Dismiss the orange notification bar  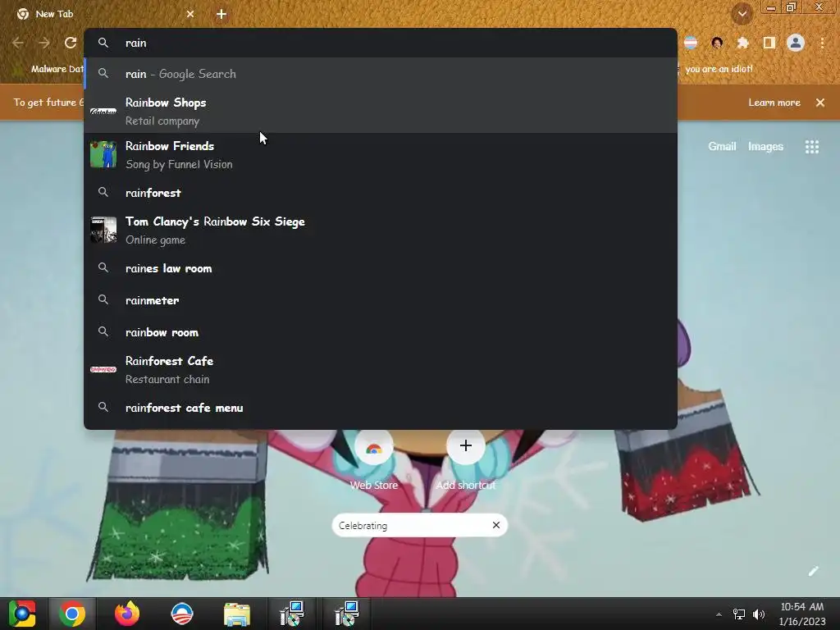820,103
